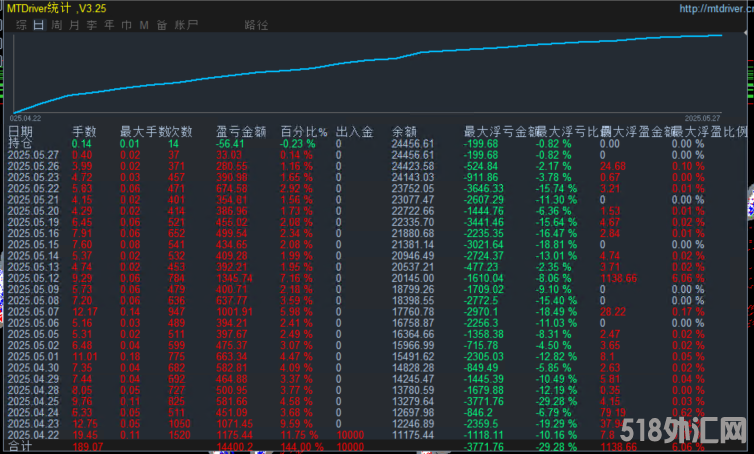
Task: Open the 年 yearly tab
Action: click(x=109, y=24)
